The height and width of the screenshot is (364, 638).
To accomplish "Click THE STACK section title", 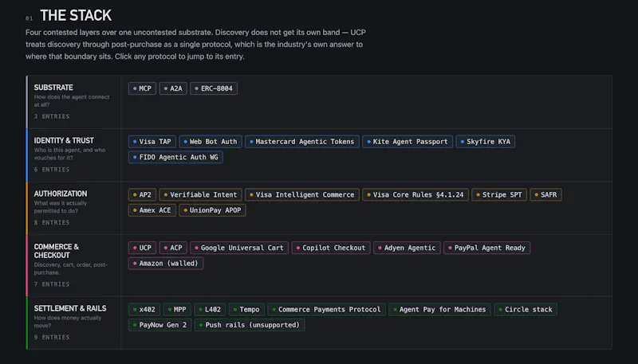I will tap(76, 16).
